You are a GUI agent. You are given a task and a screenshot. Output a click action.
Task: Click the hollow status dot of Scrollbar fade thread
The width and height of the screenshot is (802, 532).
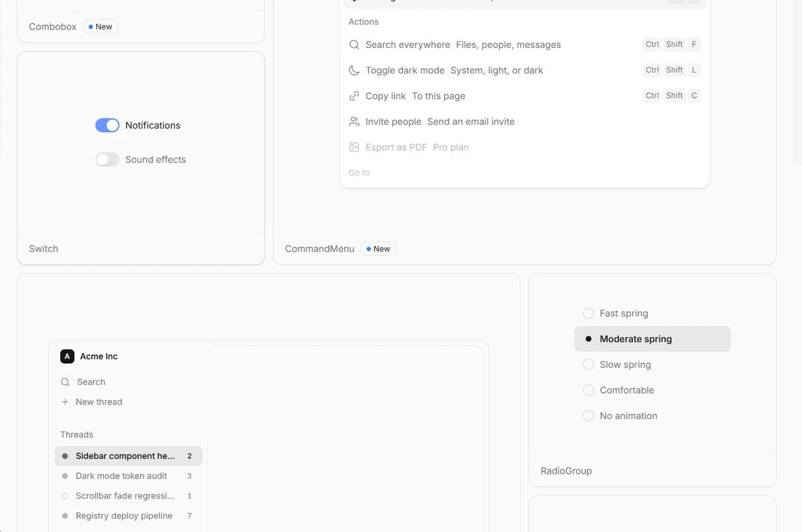(x=65, y=496)
